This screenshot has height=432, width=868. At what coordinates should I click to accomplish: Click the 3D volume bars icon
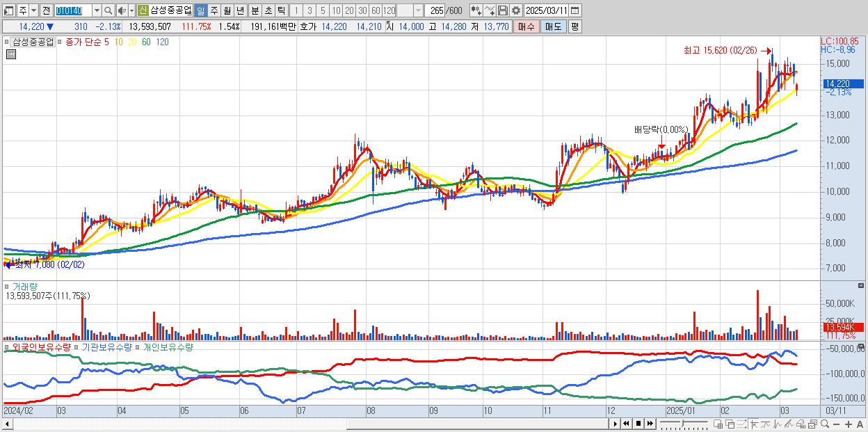pyautogui.click(x=801, y=424)
